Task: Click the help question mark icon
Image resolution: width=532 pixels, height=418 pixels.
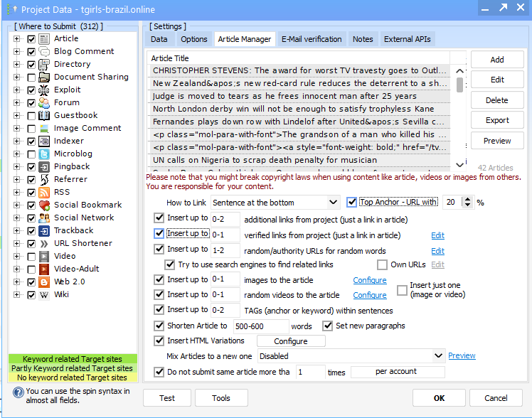Action: click(x=18, y=392)
